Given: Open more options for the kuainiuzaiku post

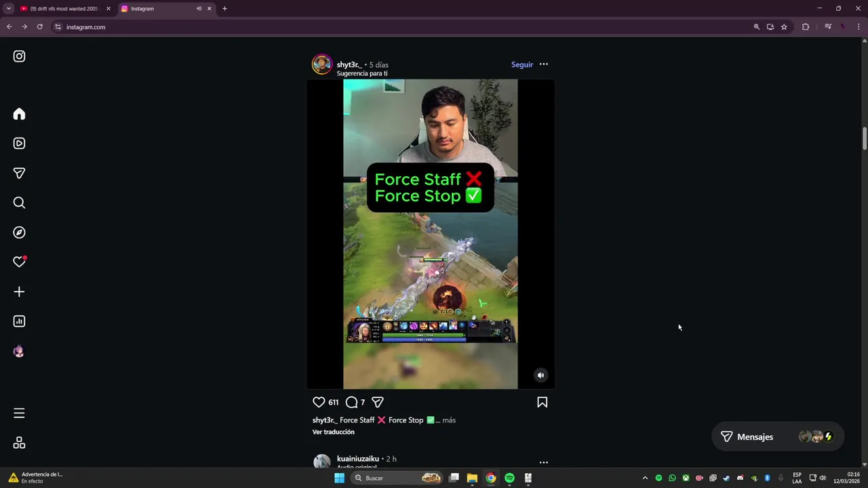Looking at the screenshot, I should pyautogui.click(x=543, y=462).
